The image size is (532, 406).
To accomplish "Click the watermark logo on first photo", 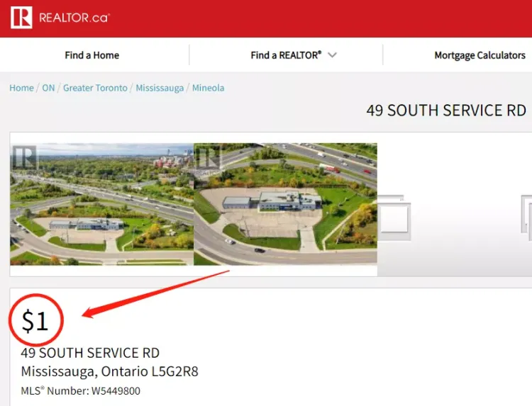I will [24, 158].
